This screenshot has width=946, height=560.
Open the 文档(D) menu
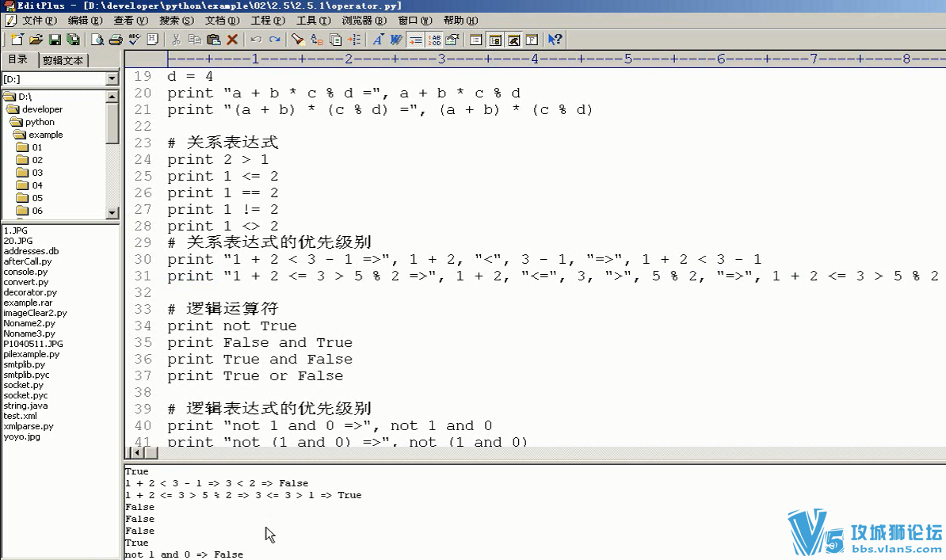222,21
